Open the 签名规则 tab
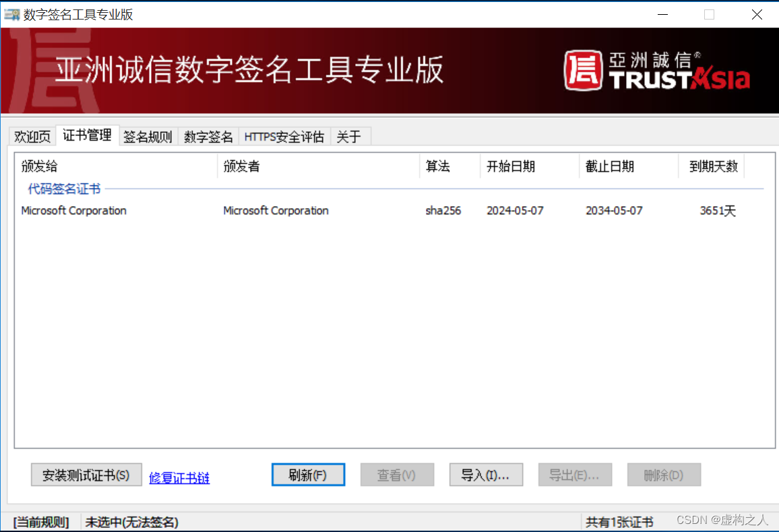The image size is (779, 532). (148, 137)
